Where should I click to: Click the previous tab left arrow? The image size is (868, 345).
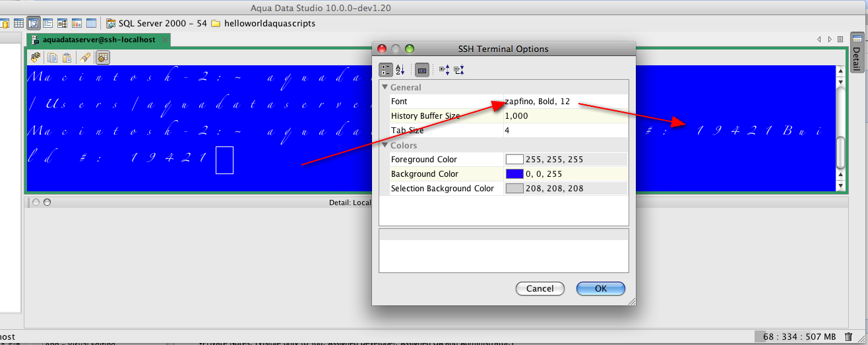(819, 40)
